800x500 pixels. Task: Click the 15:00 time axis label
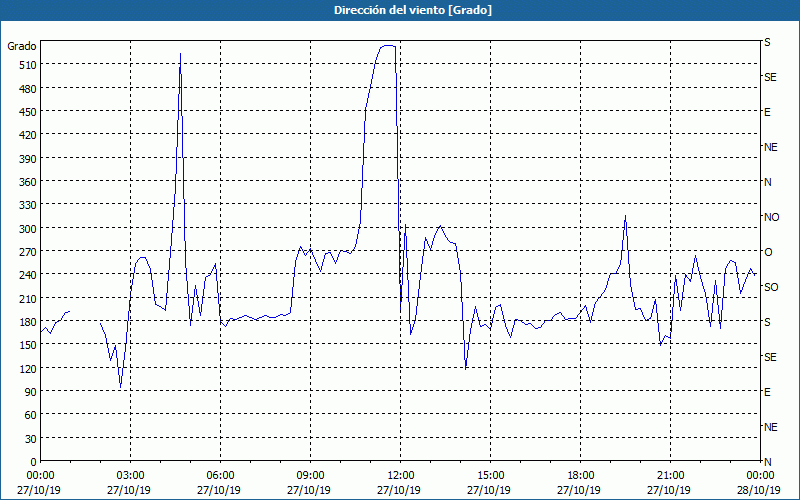coord(490,476)
